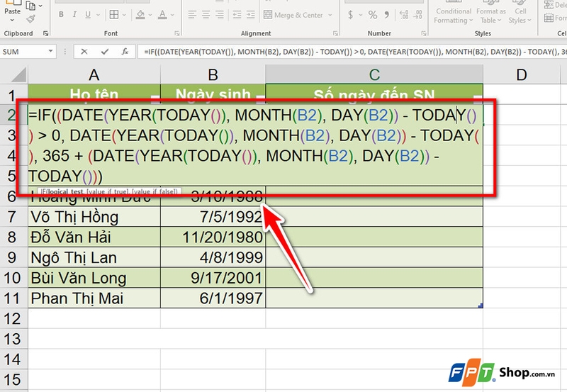This screenshot has width=567, height=392.
Task: Apply Percent Style
Action: [373, 14]
